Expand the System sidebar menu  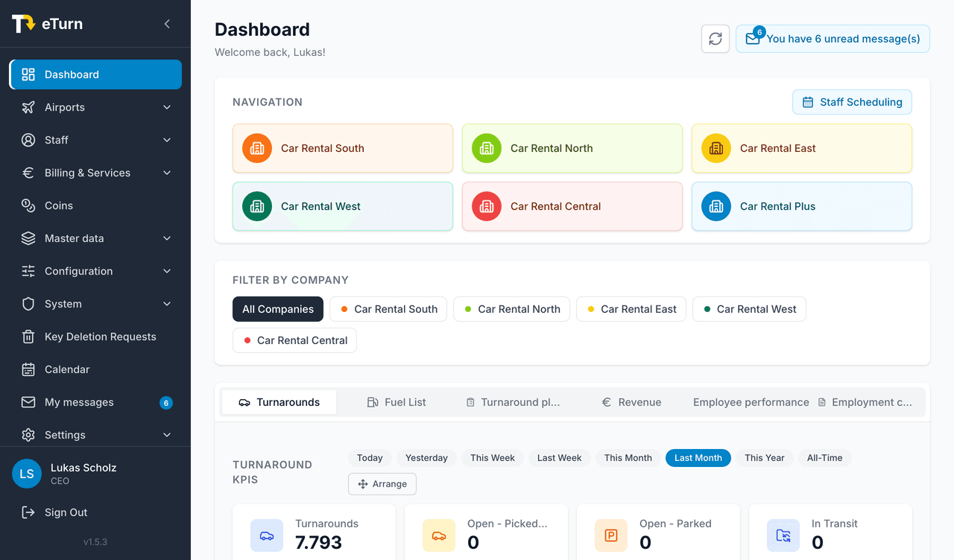click(x=95, y=304)
